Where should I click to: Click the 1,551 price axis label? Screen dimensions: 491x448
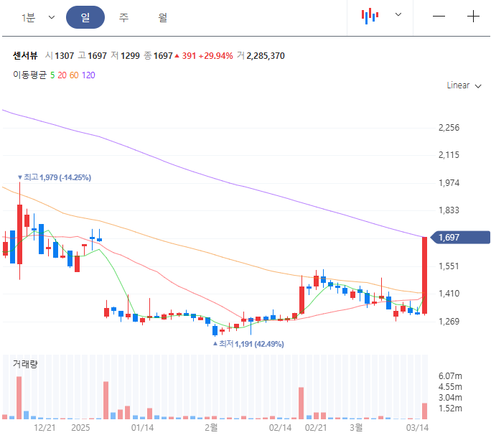tap(449, 266)
